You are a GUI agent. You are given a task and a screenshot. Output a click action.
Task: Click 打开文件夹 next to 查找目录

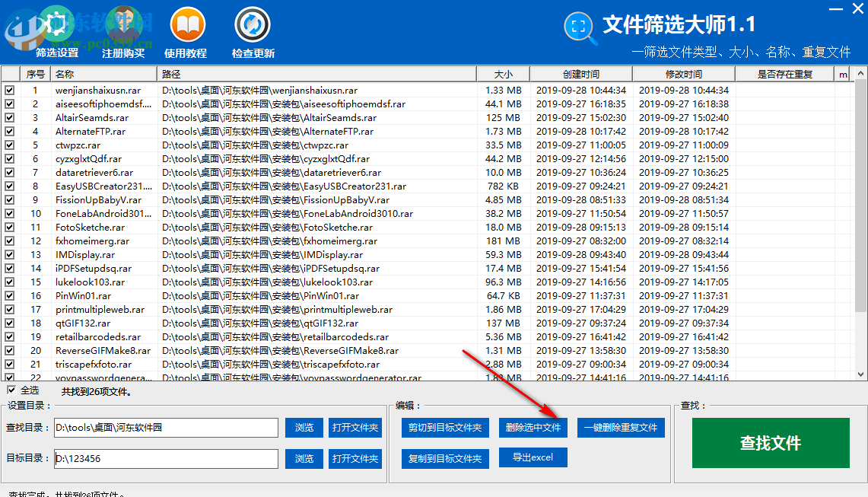[355, 427]
